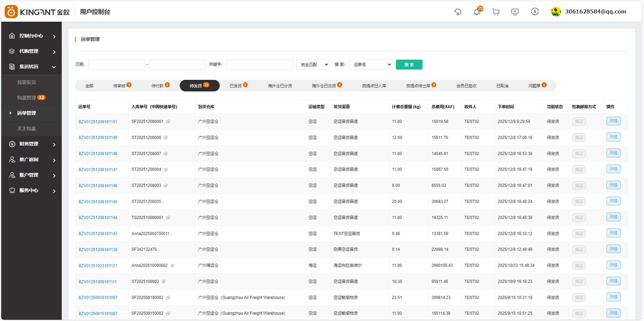Click the video tutorial monitor icon
Screen dimensions: 644x321
pos(515,12)
